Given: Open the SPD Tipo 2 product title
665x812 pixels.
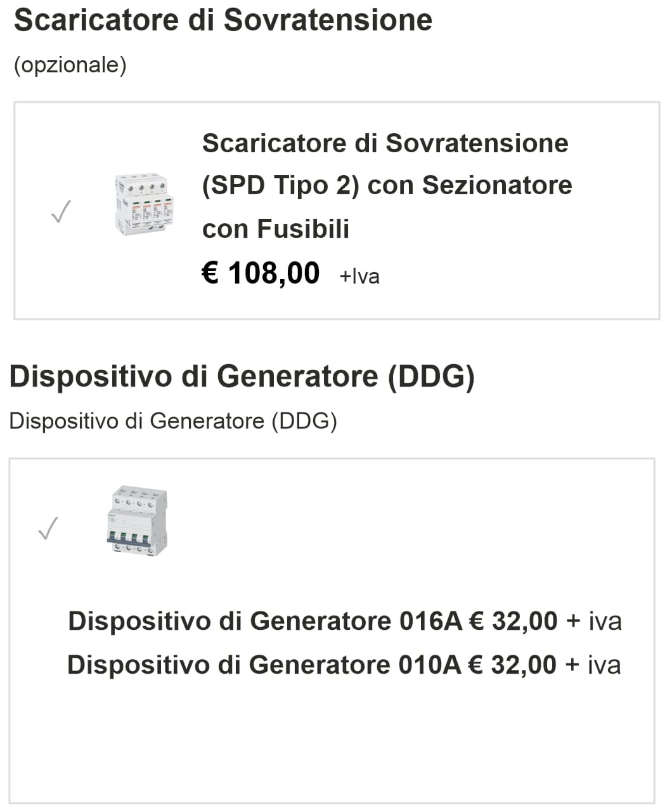Looking at the screenshot, I should (x=386, y=185).
